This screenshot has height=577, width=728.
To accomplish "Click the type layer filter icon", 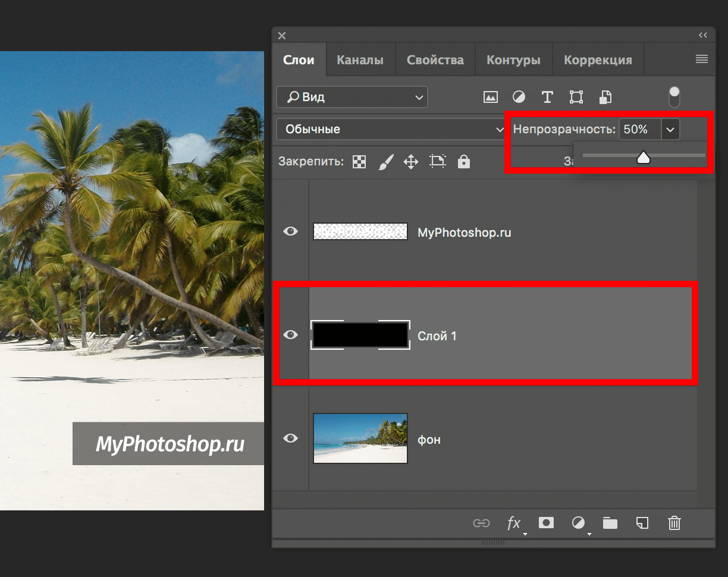I will (x=547, y=97).
